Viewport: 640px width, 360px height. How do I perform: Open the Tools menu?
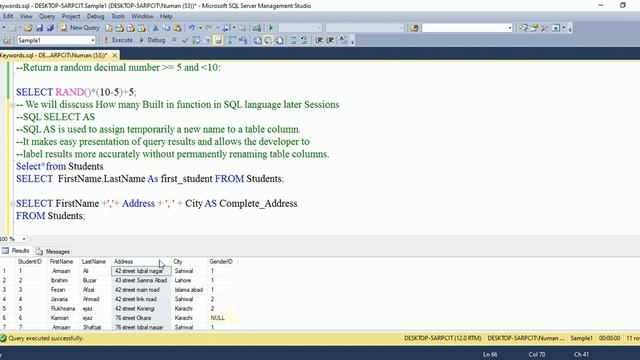[x=118, y=16]
